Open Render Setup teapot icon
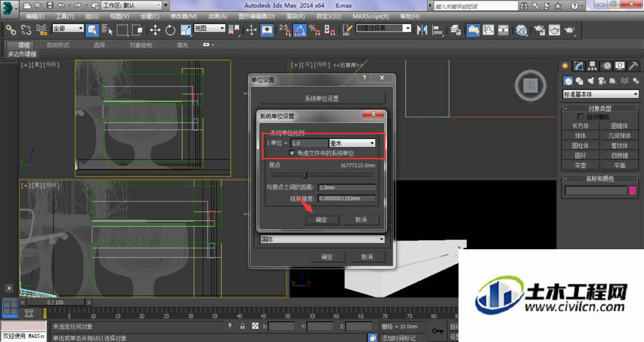 pos(540,30)
